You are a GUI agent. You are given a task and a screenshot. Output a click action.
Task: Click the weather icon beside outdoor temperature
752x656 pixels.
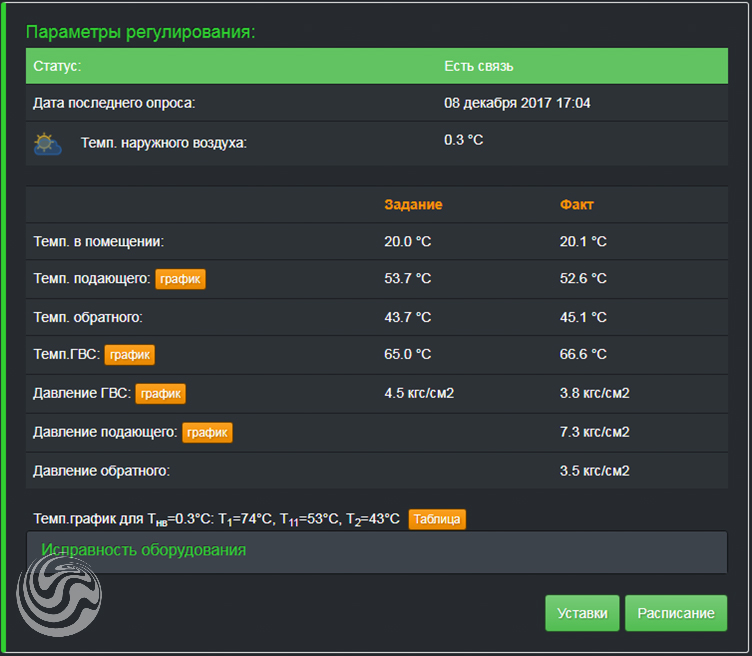click(47, 143)
